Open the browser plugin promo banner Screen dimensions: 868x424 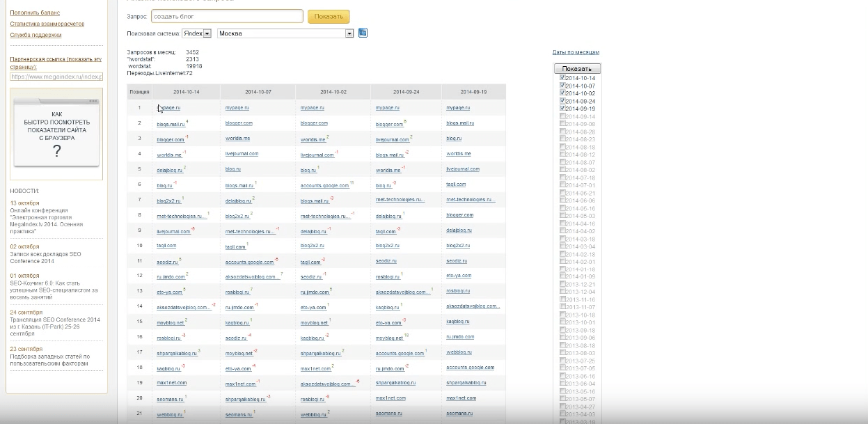pyautogui.click(x=56, y=134)
